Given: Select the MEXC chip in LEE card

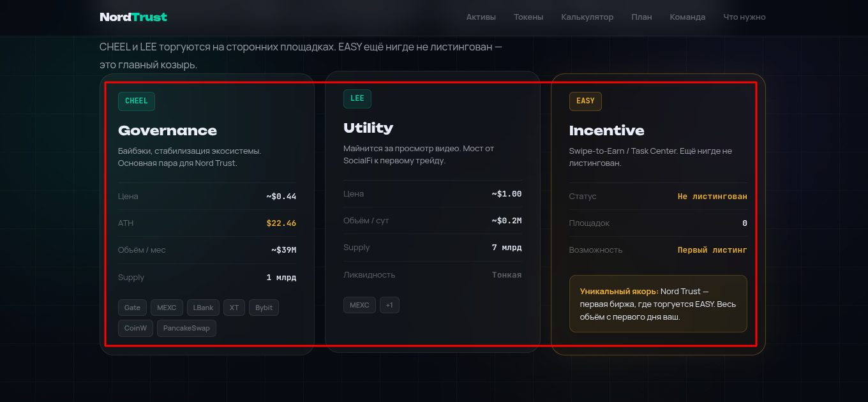Looking at the screenshot, I should tap(359, 305).
